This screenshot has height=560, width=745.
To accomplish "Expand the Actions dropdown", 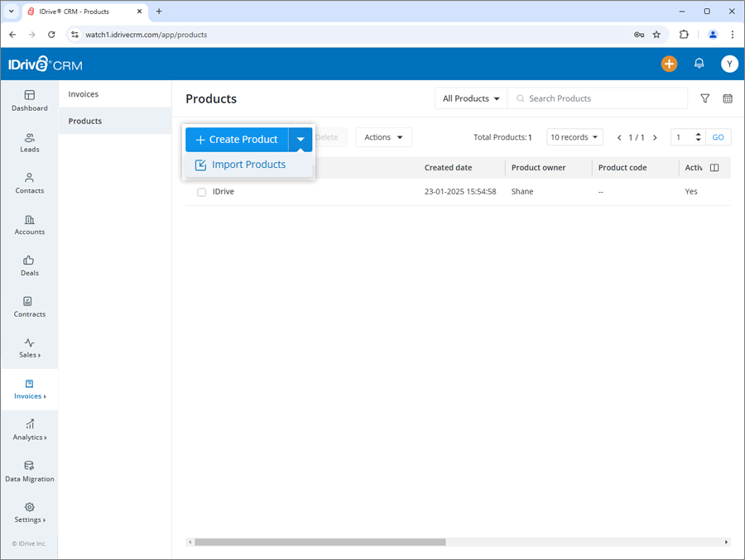I will click(x=383, y=137).
